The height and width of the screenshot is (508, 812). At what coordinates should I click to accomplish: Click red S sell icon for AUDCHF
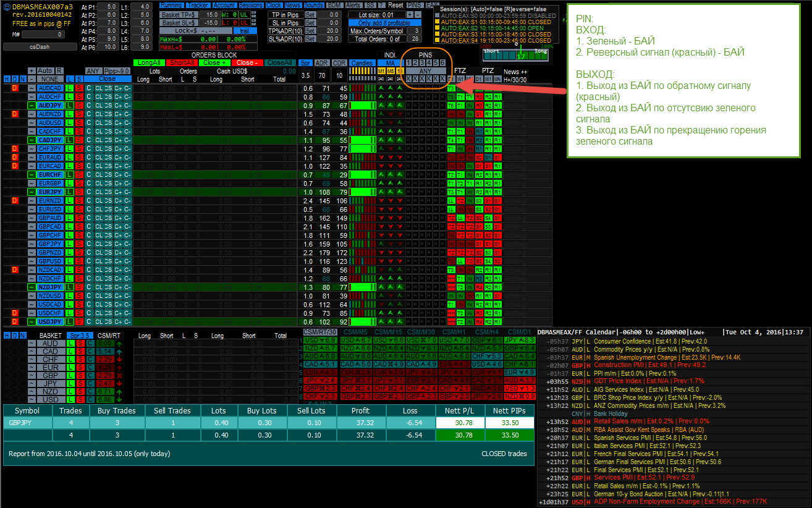[79, 97]
